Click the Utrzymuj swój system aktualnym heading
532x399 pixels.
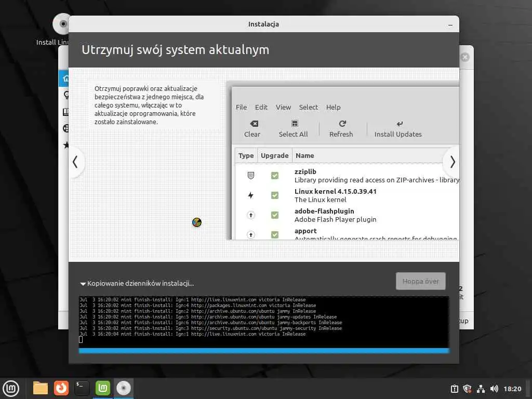click(x=176, y=50)
